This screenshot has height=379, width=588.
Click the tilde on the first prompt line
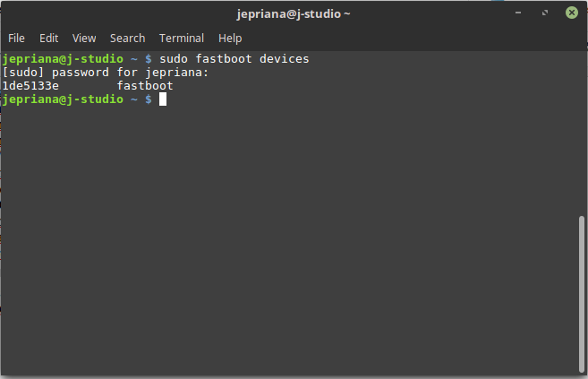coord(134,59)
